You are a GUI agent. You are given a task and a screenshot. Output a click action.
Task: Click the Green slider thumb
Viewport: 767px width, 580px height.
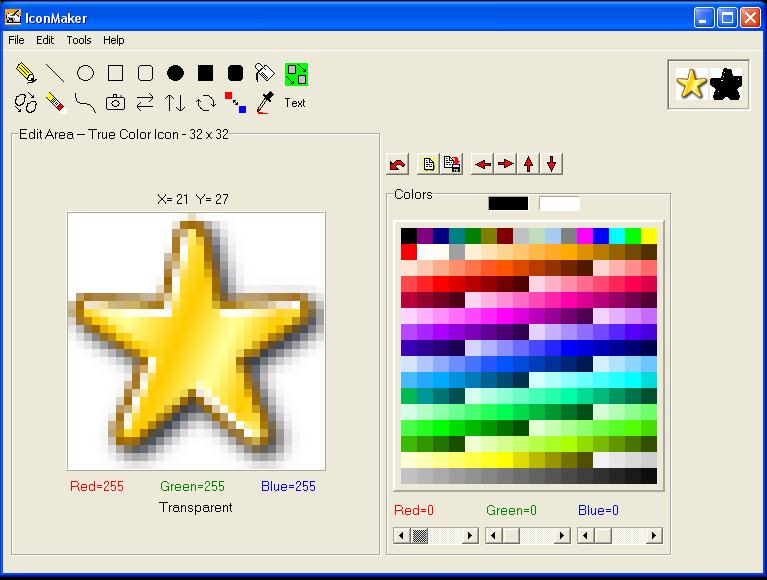pos(512,536)
